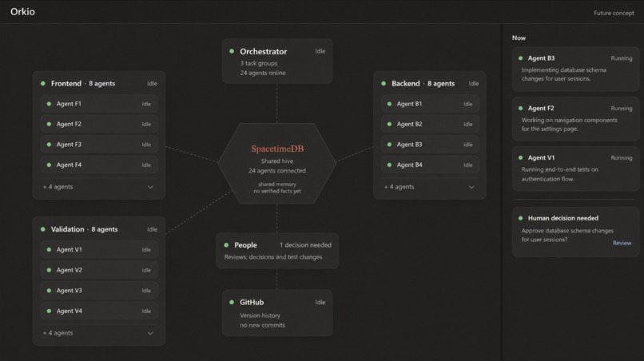The height and width of the screenshot is (361, 644).
Task: Click status dot of Agent F3
Action: point(49,145)
